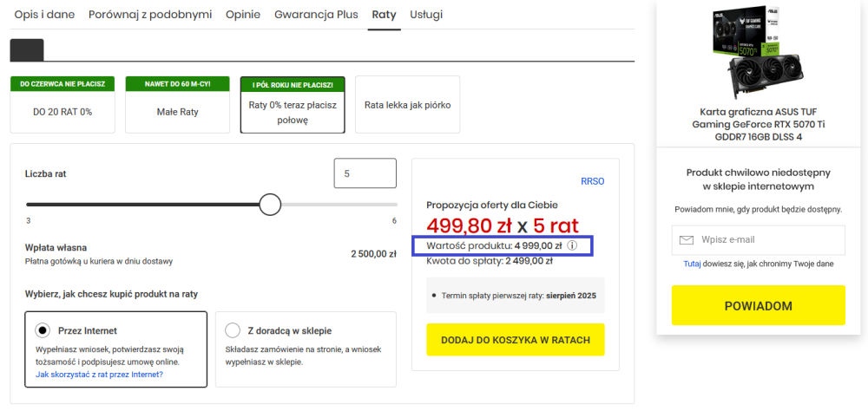Click the Produkt chwilowo niedostępny message
The image size is (868, 411).
[759, 179]
